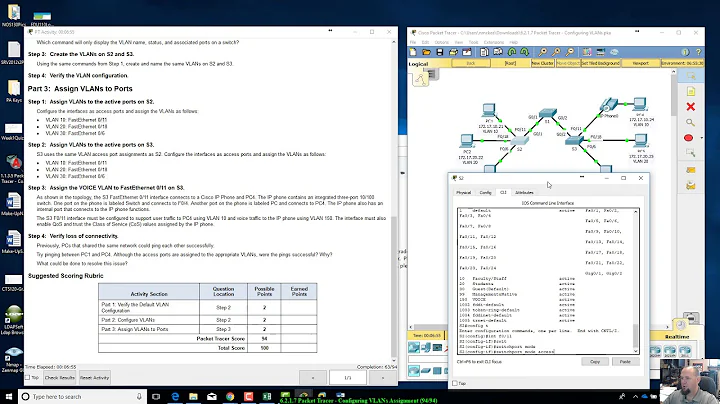
Task: Click the Print icon in Packet Tracer toolbar
Action: tap(453, 52)
